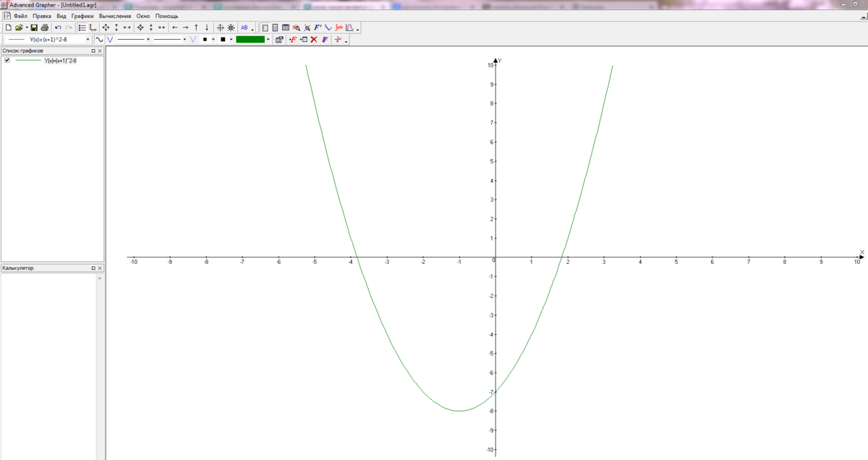Toggle the graph list panel button
This screenshot has width=868, height=460.
click(82, 27)
